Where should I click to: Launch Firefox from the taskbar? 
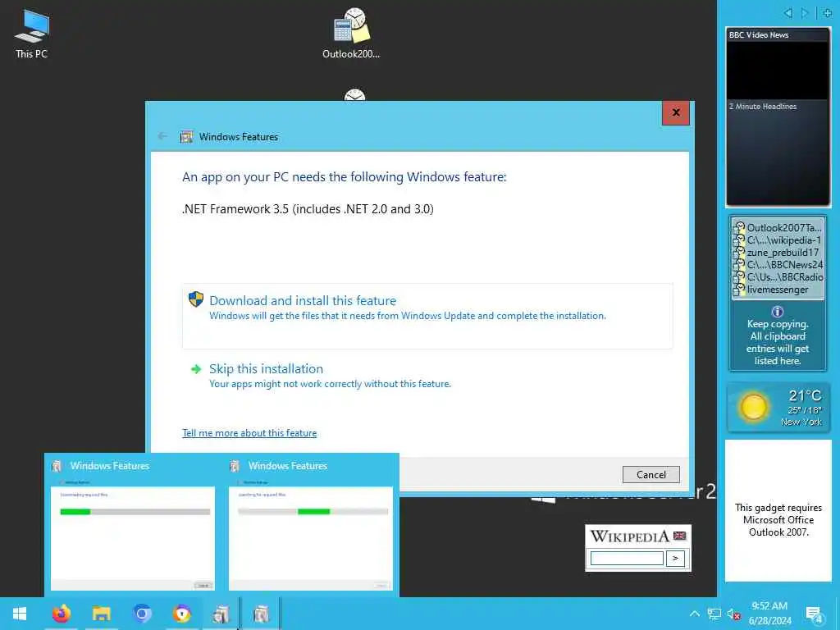(x=61, y=614)
